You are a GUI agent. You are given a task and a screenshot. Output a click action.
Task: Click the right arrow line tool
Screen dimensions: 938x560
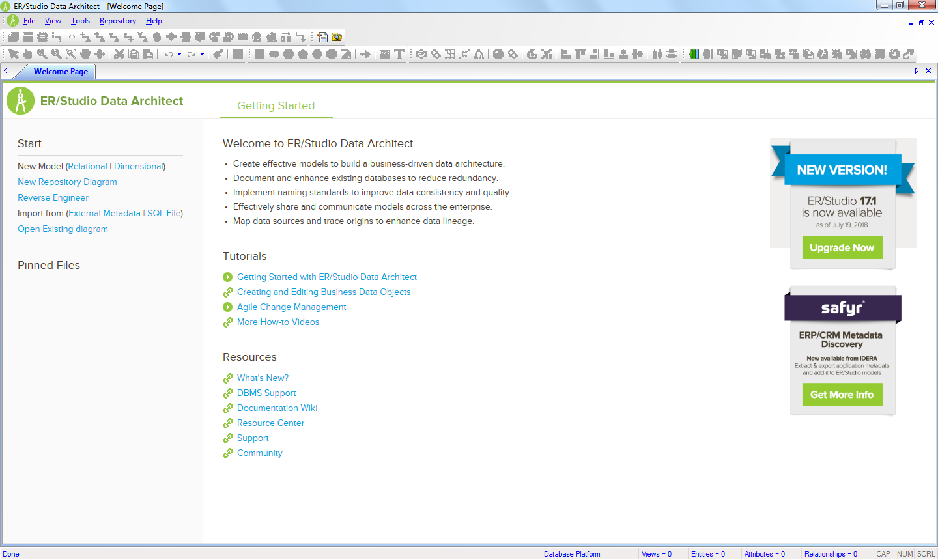coord(365,54)
